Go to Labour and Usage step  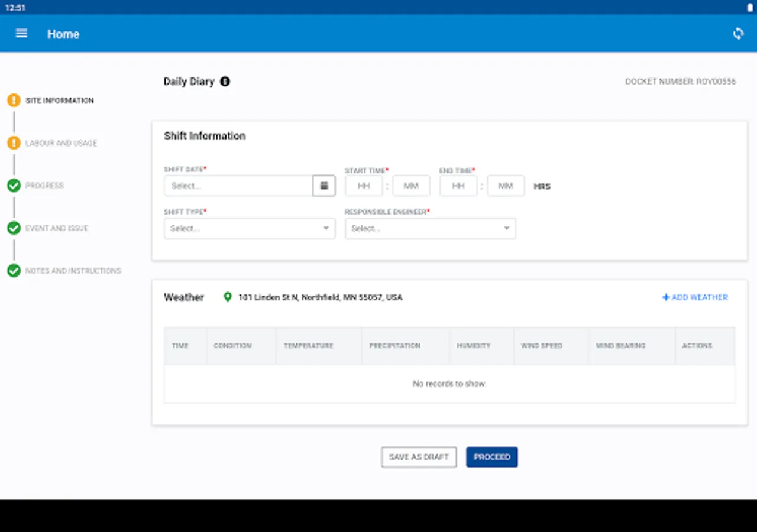(61, 143)
